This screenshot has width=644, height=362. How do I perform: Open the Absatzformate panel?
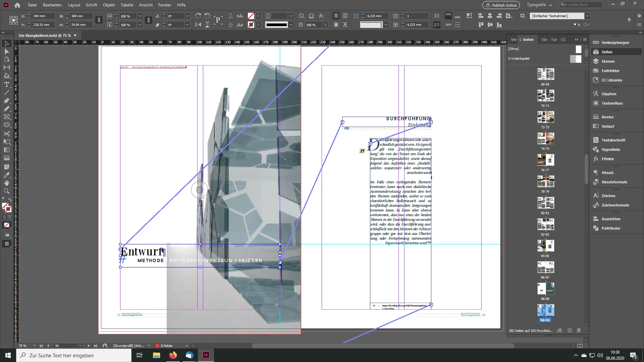tap(614, 182)
